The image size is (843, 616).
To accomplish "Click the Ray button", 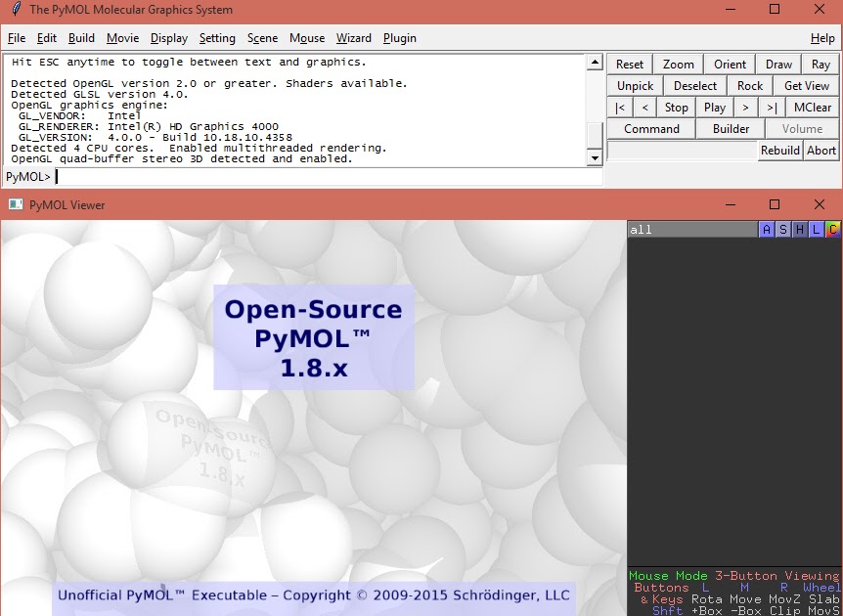I will point(821,65).
